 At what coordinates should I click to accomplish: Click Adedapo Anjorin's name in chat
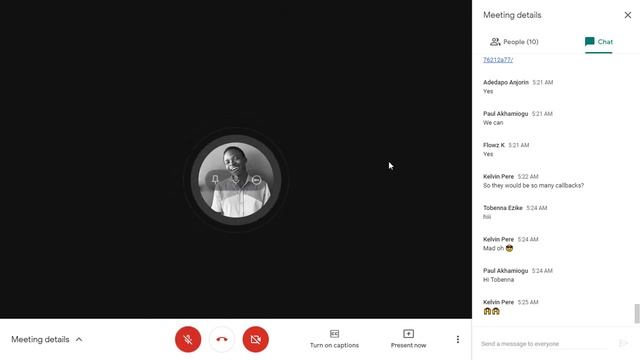(506, 82)
